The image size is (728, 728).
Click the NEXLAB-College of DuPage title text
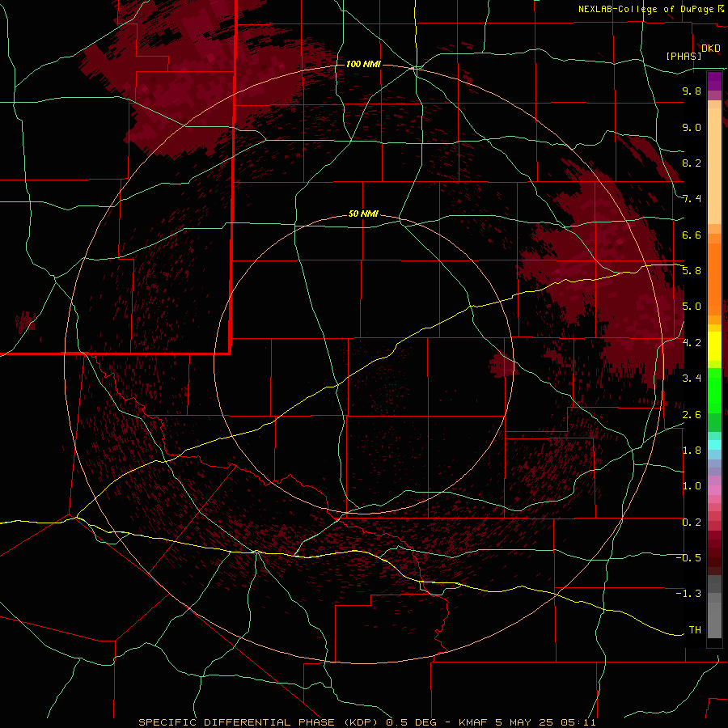pyautogui.click(x=645, y=9)
